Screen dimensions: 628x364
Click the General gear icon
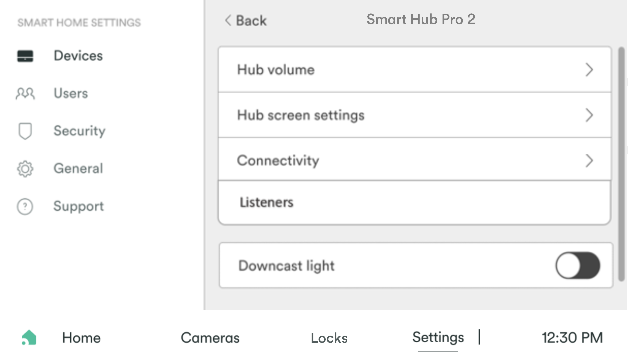coord(25,169)
